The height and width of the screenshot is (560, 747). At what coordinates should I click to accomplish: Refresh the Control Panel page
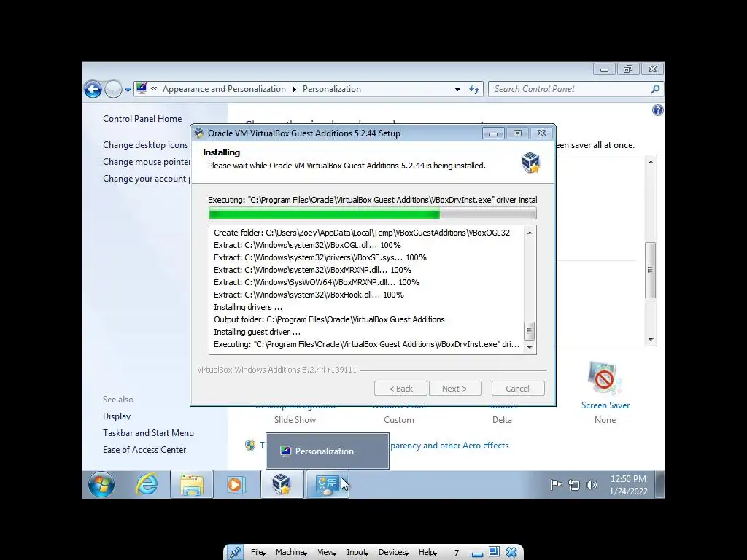tap(474, 89)
